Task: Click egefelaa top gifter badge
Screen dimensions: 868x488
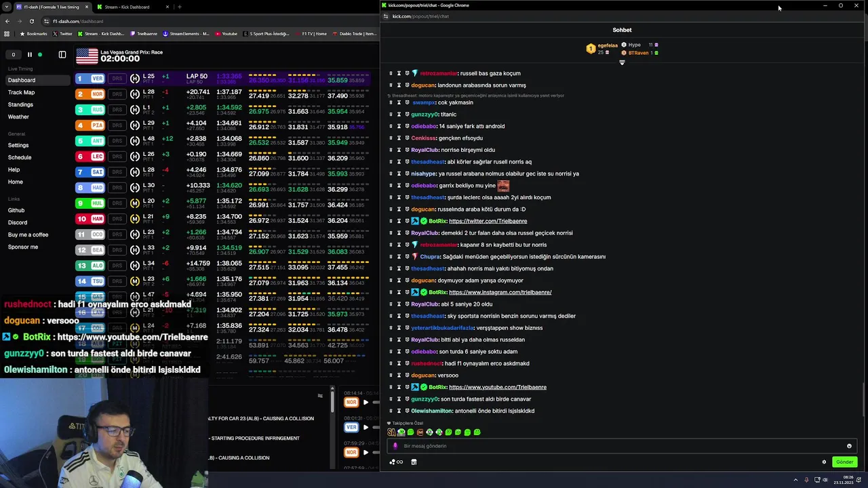Action: point(591,48)
